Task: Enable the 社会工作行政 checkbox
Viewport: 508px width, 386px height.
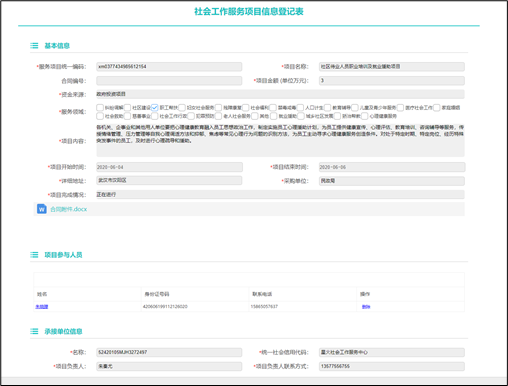Action: click(x=154, y=116)
